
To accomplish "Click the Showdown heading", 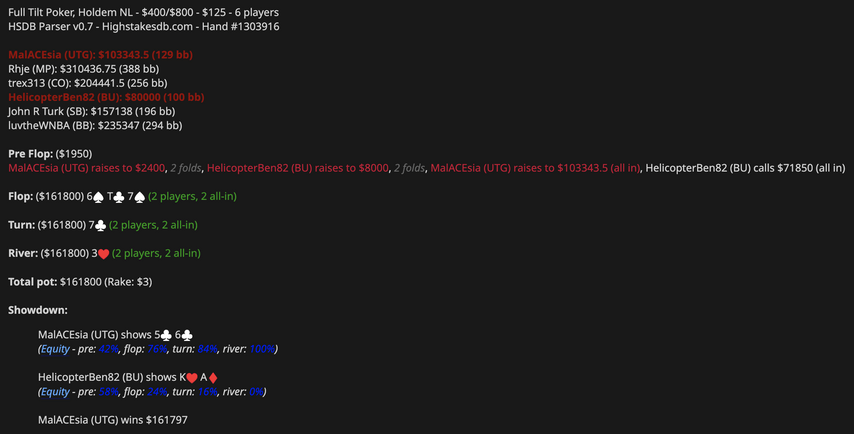I will point(38,311).
